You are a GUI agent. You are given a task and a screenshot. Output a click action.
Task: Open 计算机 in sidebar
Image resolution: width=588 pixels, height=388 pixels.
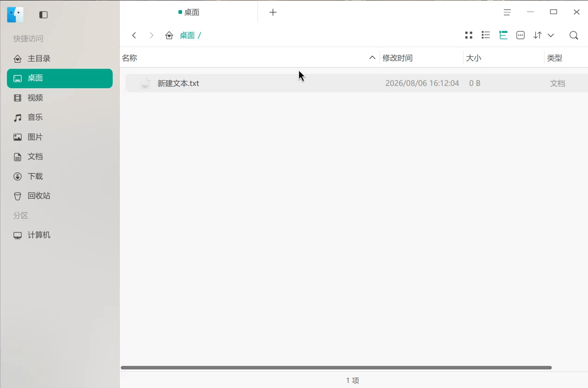[x=60, y=235]
